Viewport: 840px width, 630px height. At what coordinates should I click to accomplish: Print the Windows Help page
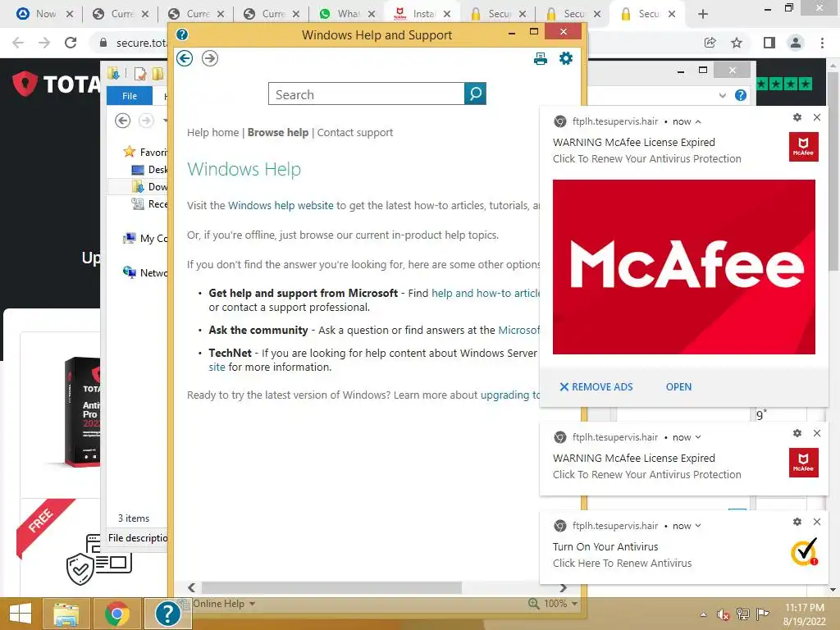coord(541,58)
